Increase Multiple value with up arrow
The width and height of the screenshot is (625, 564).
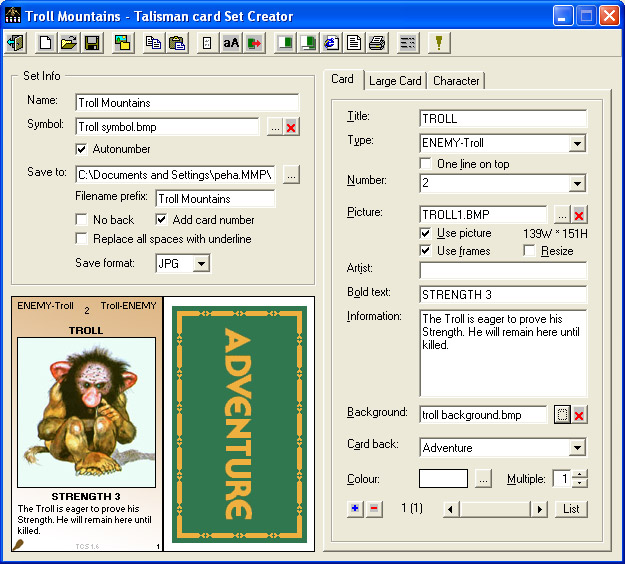pos(580,474)
